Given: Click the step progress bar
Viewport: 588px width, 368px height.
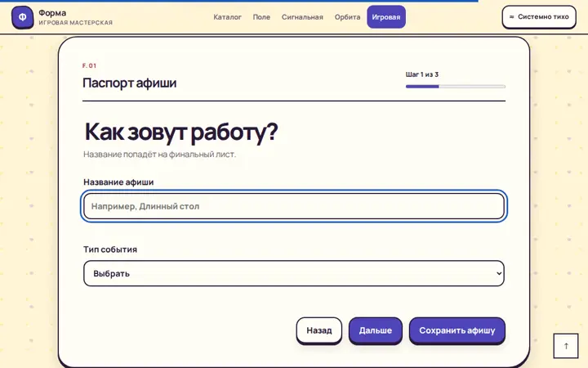Looking at the screenshot, I should point(455,87).
